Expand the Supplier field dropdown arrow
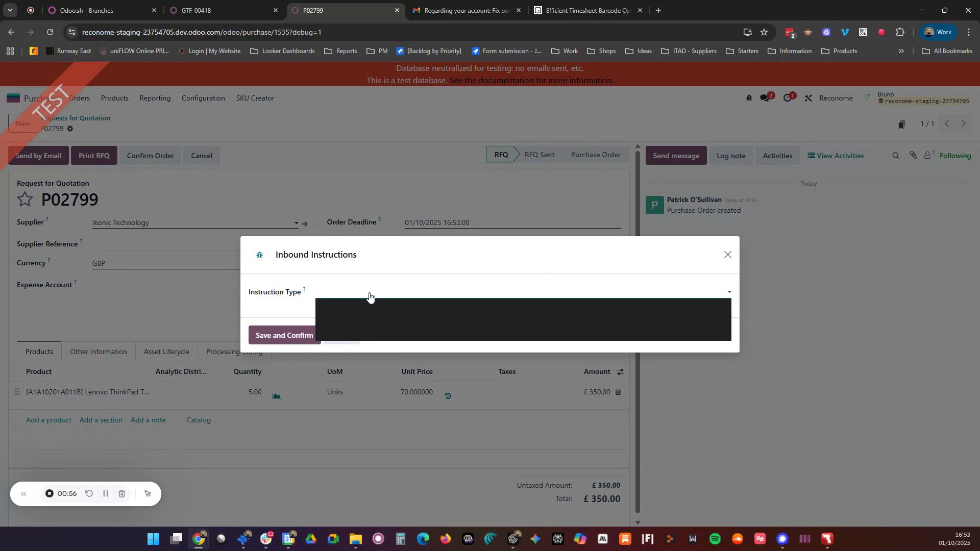This screenshot has width=980, height=551. [x=296, y=223]
